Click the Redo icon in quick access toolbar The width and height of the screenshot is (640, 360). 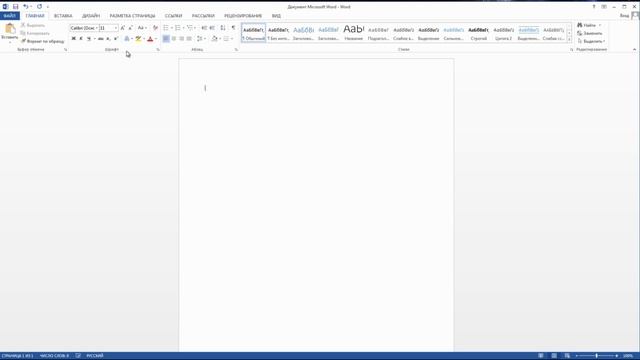point(40,7)
